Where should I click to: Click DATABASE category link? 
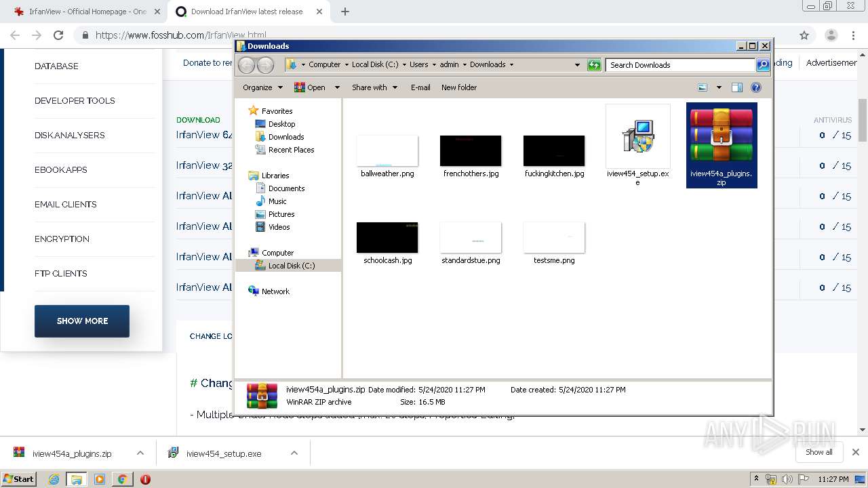pos(56,66)
